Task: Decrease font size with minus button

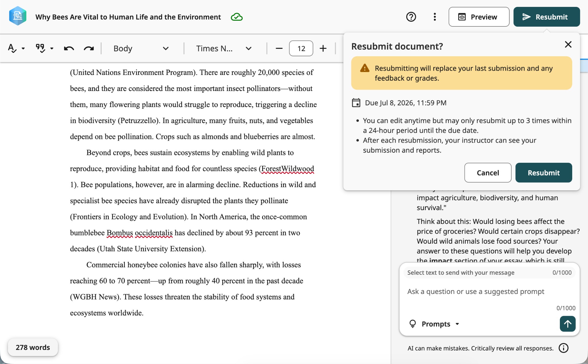Action: pyautogui.click(x=279, y=48)
